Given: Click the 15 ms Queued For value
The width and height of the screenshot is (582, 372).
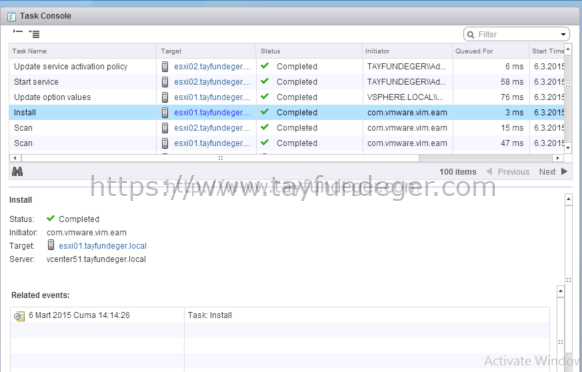Looking at the screenshot, I should point(512,128).
